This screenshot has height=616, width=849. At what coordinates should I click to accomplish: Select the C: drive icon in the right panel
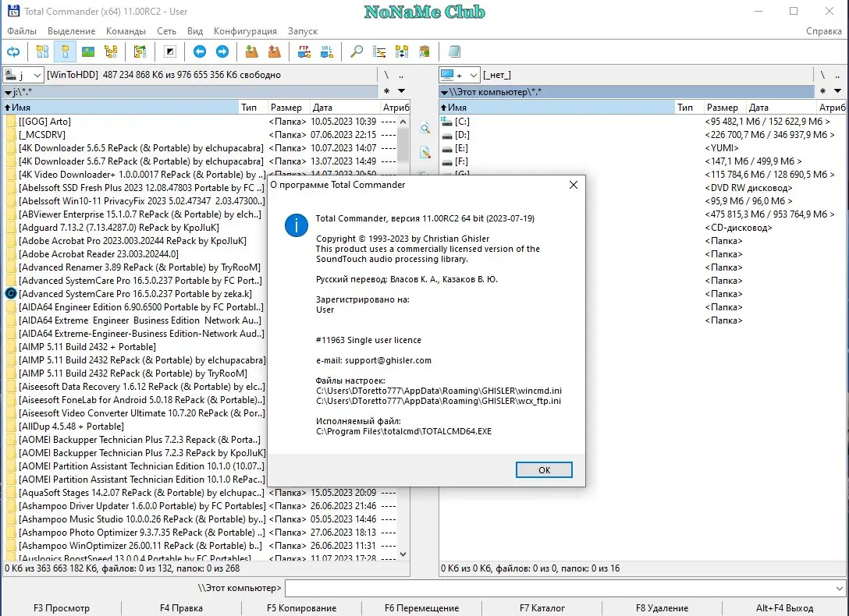tap(446, 121)
